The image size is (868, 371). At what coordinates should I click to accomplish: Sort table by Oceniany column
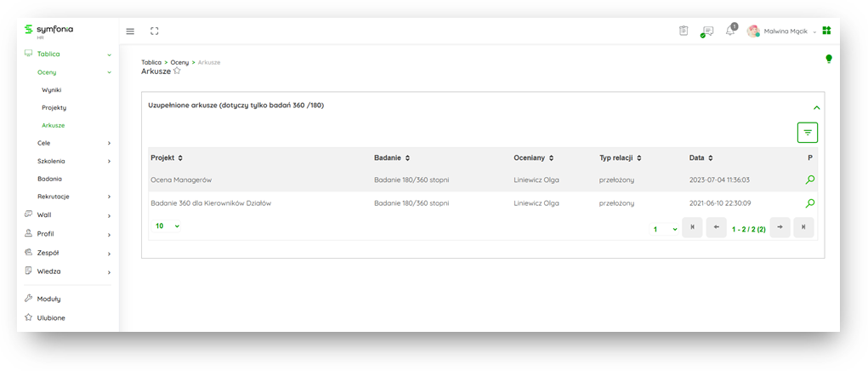[x=534, y=157]
